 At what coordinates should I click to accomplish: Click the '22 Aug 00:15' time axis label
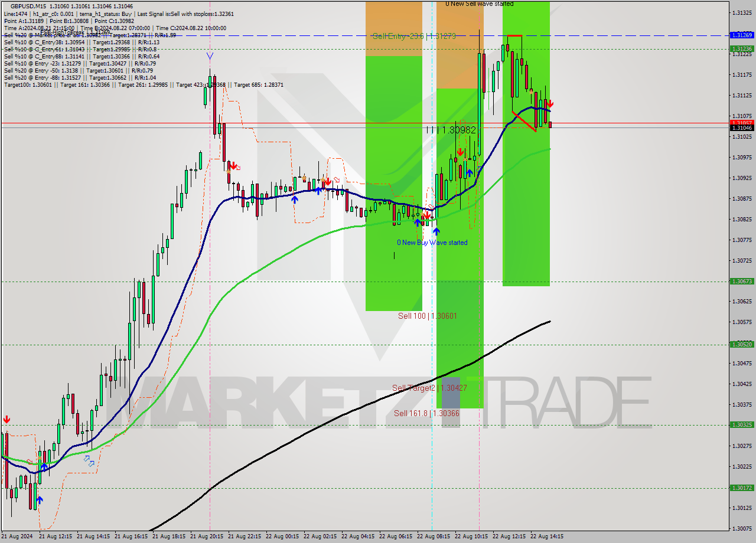pos(282,537)
